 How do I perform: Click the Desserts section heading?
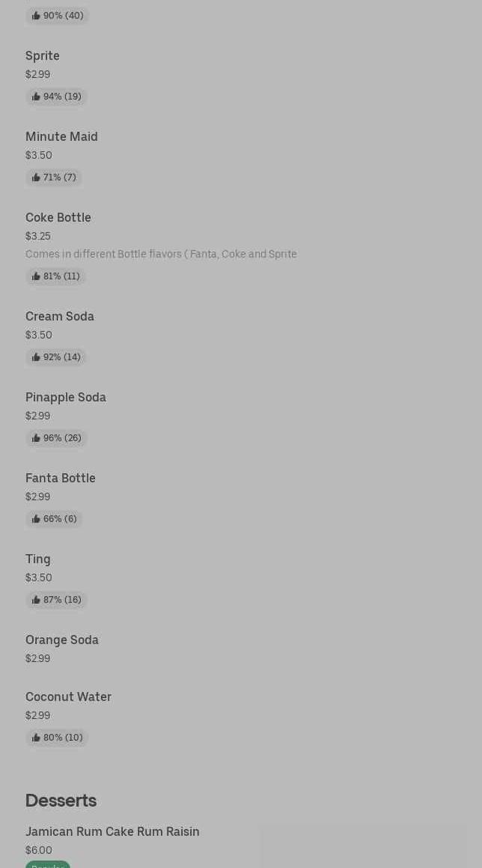[x=61, y=801]
